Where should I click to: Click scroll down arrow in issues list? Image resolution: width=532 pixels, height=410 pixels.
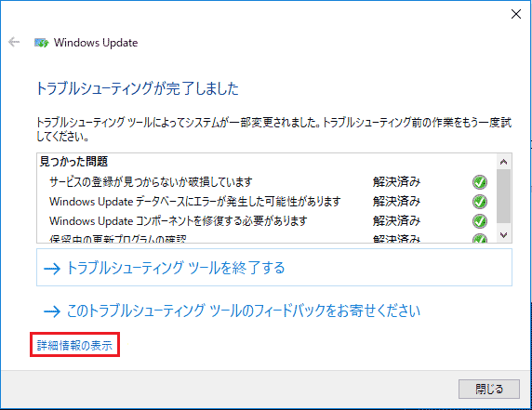[x=503, y=234]
